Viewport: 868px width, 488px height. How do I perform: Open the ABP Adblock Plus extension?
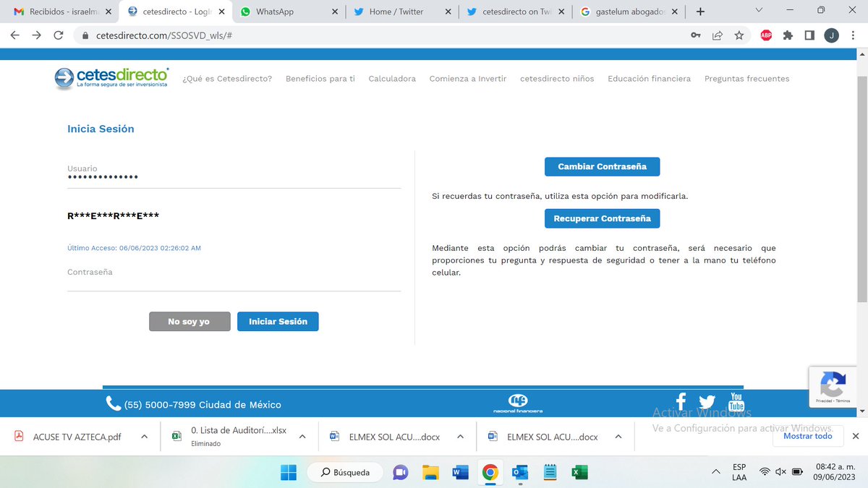(x=766, y=35)
